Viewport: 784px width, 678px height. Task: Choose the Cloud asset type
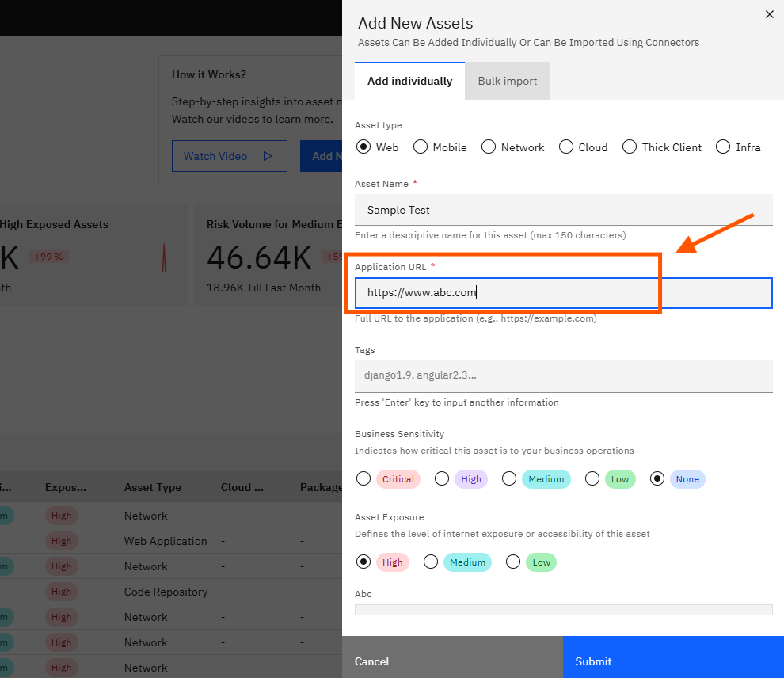click(566, 147)
